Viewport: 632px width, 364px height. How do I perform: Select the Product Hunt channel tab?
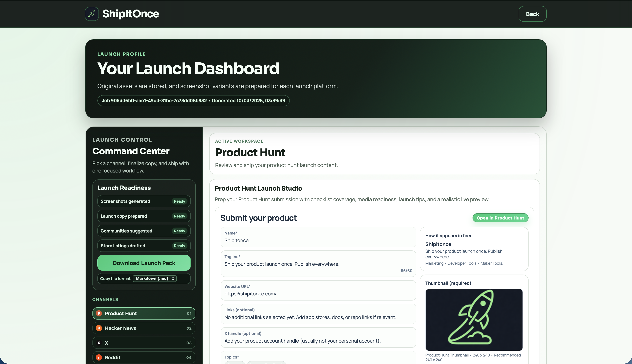[144, 313]
